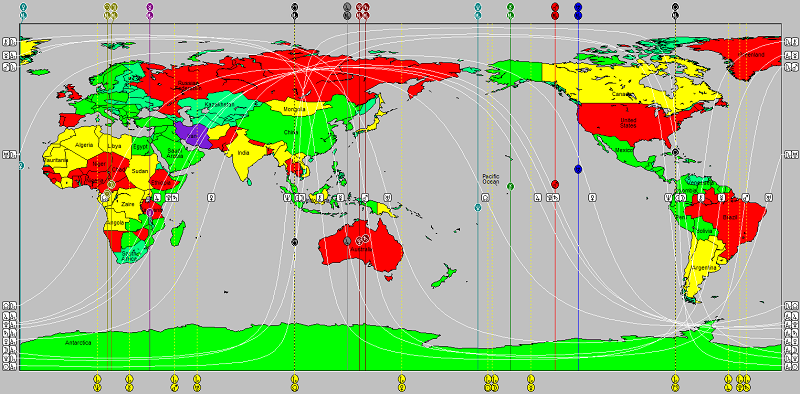
Task: Click the solid blue planet marker above the map
Action: (x=578, y=7)
